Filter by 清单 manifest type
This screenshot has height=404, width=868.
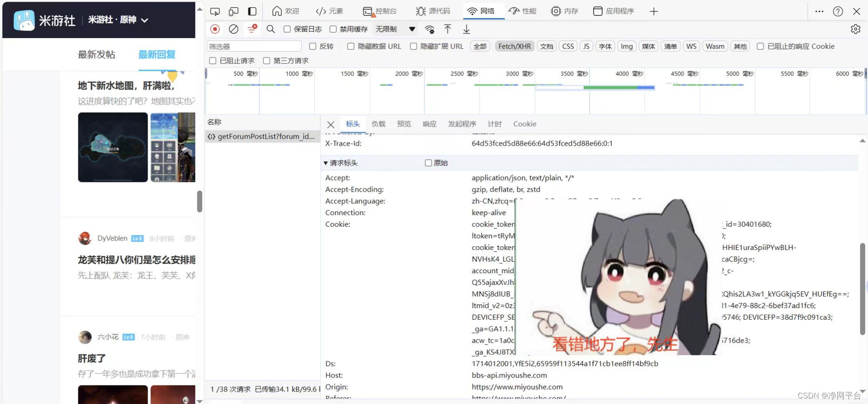(671, 47)
